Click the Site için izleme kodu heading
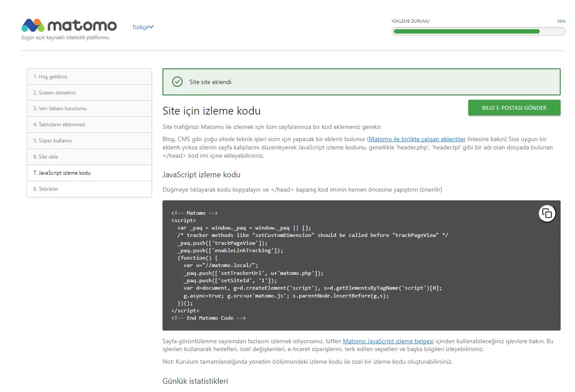The width and height of the screenshot is (575, 392). click(x=211, y=111)
